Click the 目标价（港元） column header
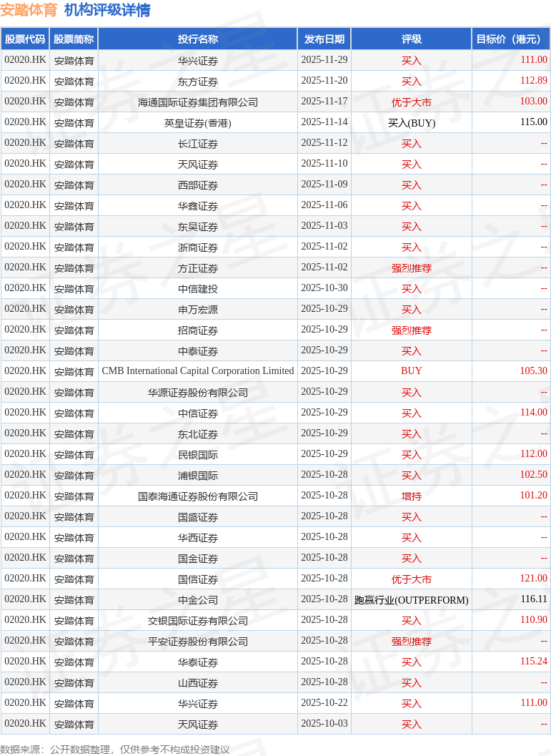This screenshot has height=756, width=551. 510,39
